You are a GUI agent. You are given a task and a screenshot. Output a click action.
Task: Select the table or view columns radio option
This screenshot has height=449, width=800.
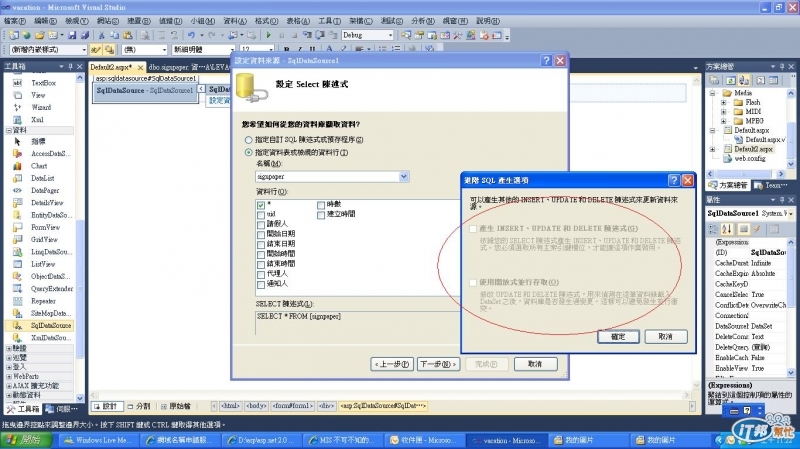pos(248,152)
